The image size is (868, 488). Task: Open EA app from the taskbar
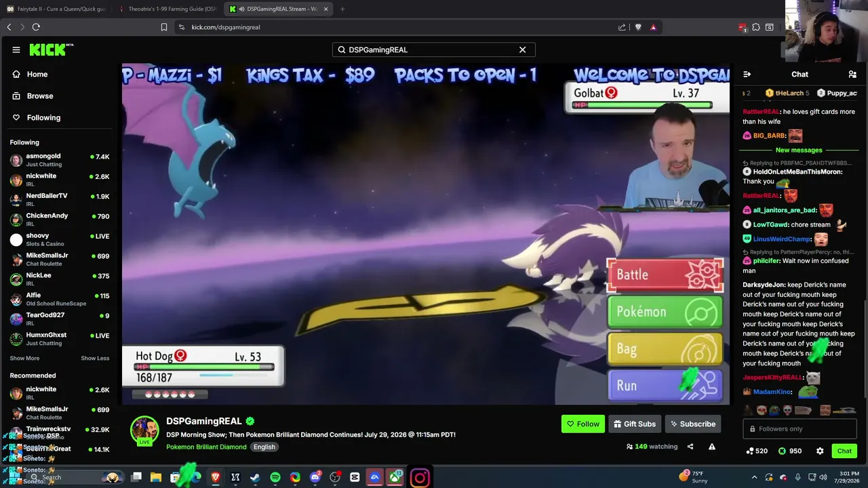[374, 477]
